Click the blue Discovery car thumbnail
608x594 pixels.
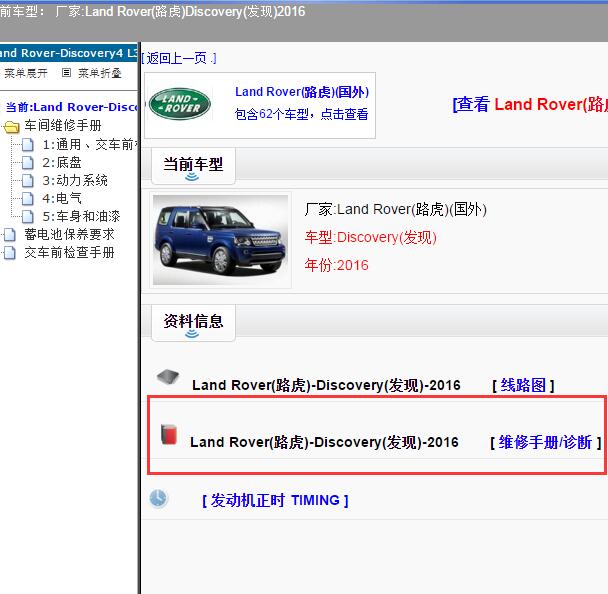pyautogui.click(x=220, y=240)
